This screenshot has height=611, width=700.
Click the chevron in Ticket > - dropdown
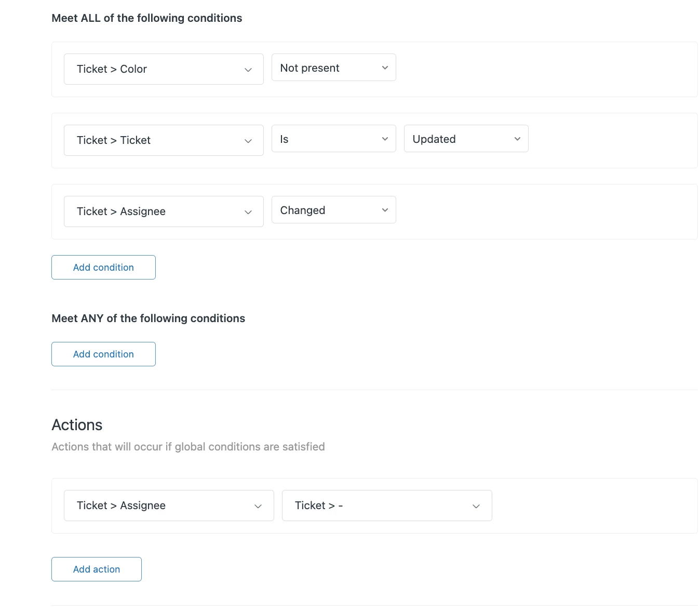[x=476, y=506]
